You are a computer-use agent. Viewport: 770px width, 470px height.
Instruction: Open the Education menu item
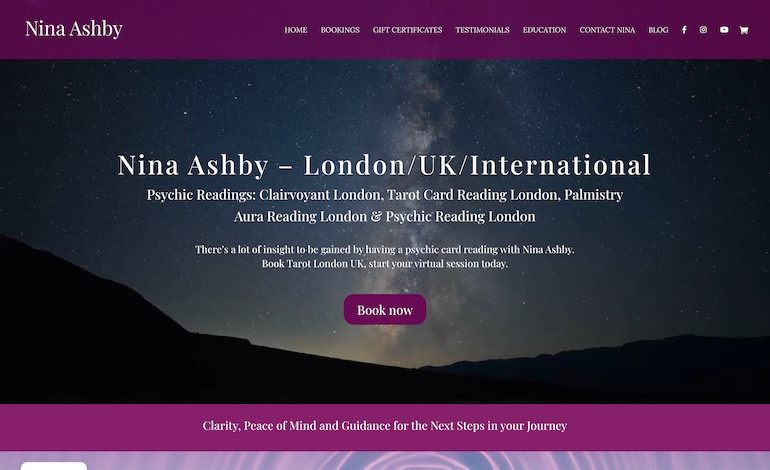544,30
